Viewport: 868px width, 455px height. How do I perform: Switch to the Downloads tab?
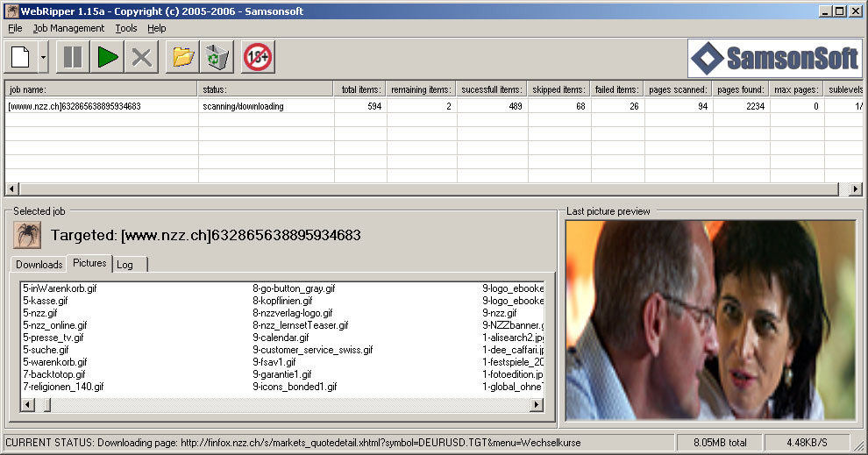coord(39,265)
